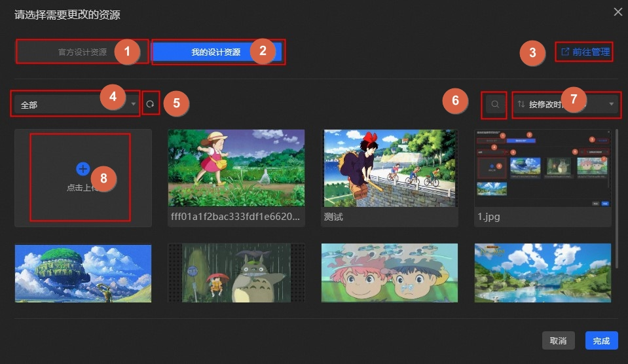Select the 我的设计资源 tab
Viewport: 628px width, 364px height.
pyautogui.click(x=216, y=52)
